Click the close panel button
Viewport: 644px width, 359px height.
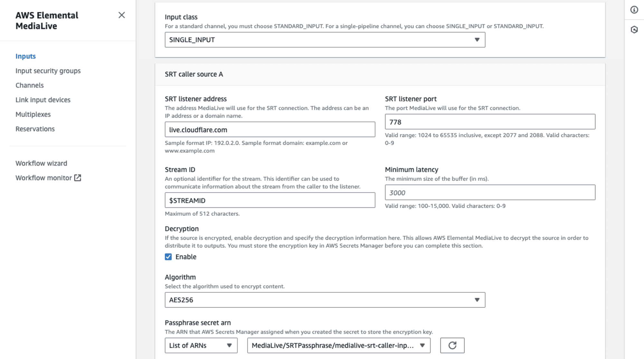pos(122,14)
